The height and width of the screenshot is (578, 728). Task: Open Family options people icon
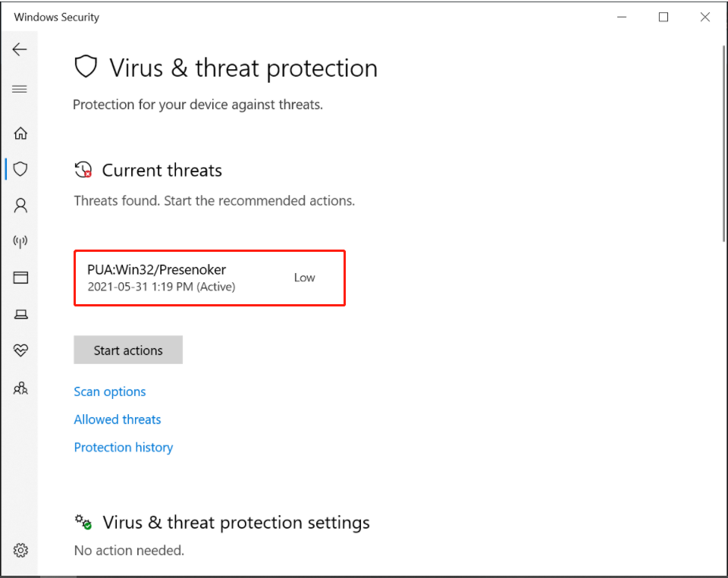click(x=20, y=388)
